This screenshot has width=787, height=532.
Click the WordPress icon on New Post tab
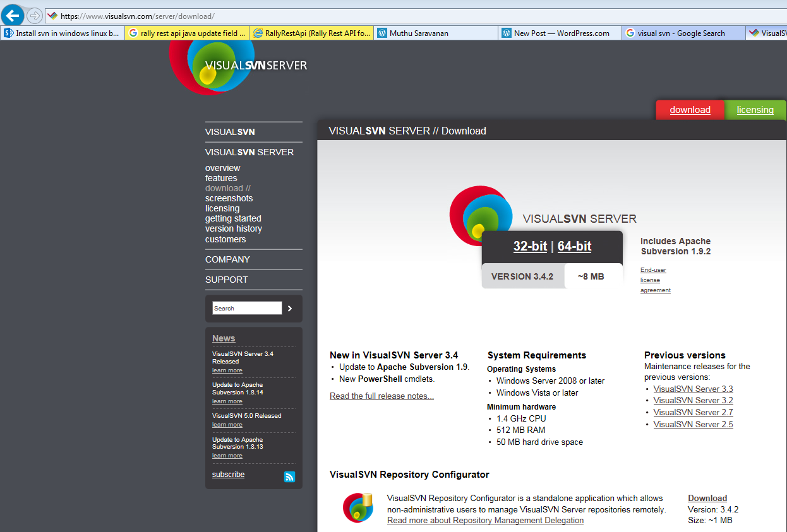[507, 33]
